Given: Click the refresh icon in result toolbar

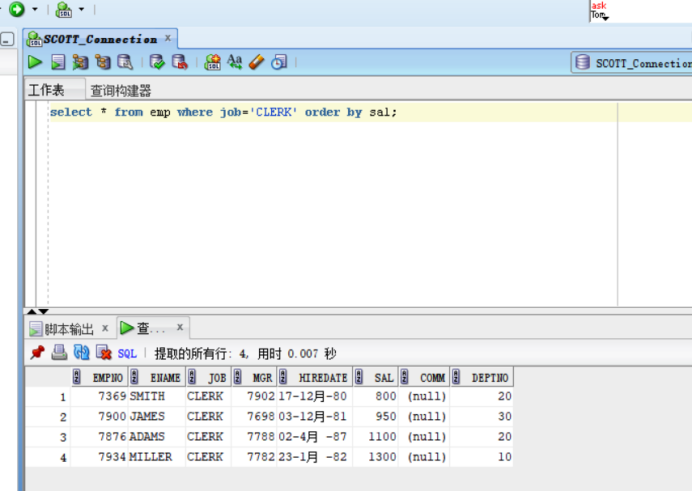Looking at the screenshot, I should (81, 353).
